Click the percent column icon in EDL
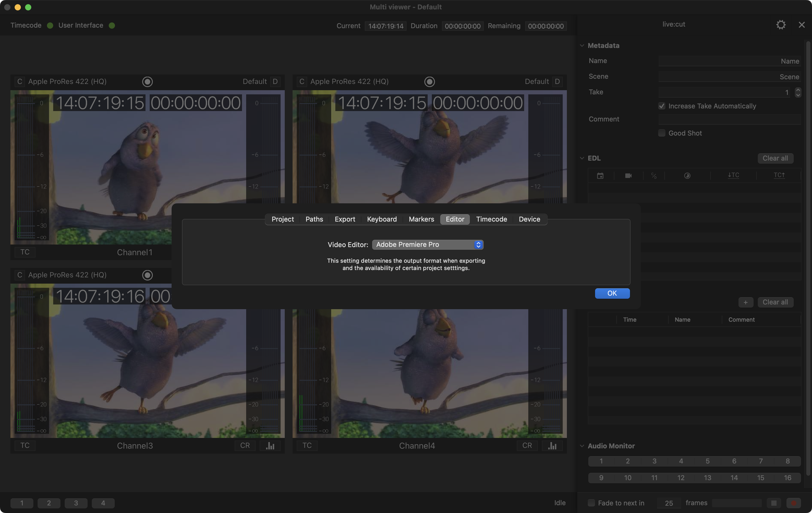 click(x=654, y=176)
